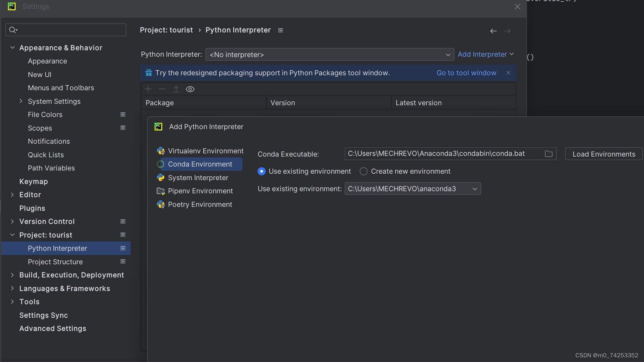Open Notifications settings
Image resolution: width=644 pixels, height=362 pixels.
point(49,141)
